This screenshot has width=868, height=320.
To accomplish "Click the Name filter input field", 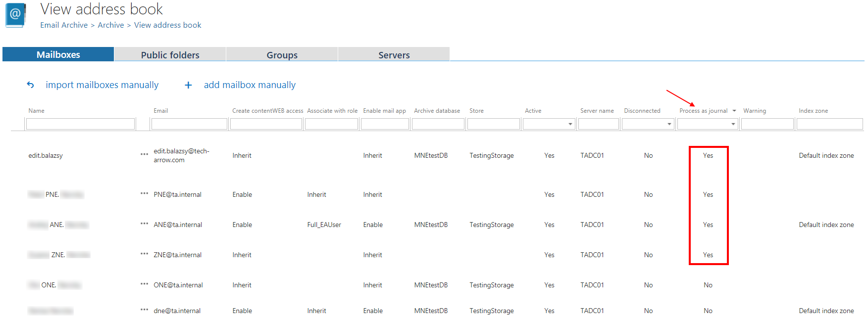I will tap(80, 124).
